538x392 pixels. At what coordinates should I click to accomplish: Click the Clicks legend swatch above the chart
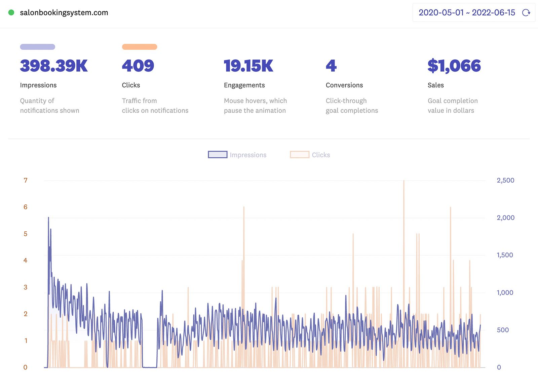299,155
